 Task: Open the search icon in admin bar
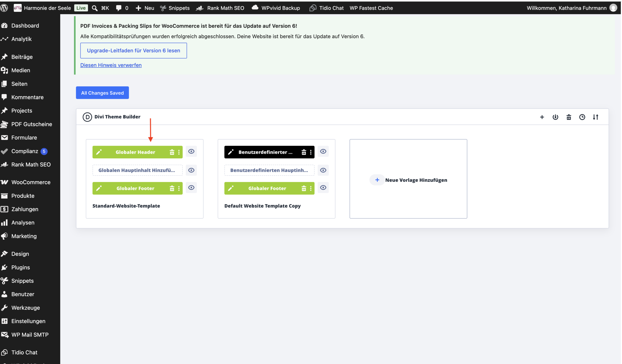[95, 8]
